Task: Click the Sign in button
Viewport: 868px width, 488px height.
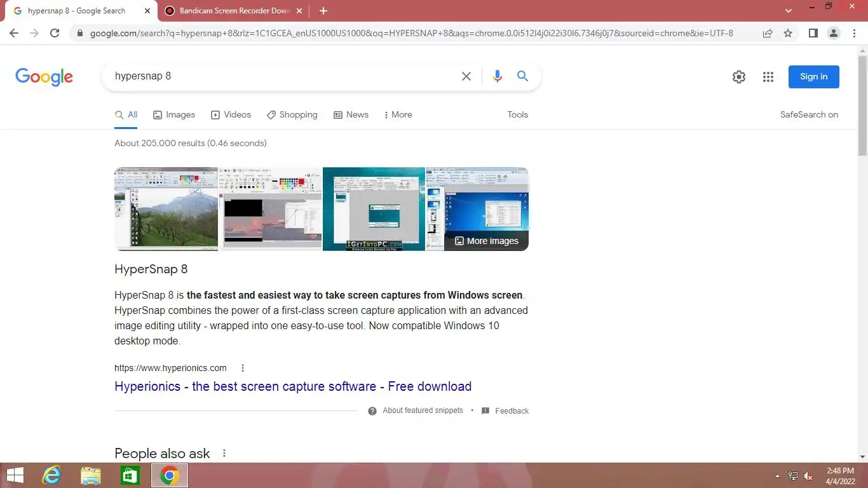Action: click(813, 77)
